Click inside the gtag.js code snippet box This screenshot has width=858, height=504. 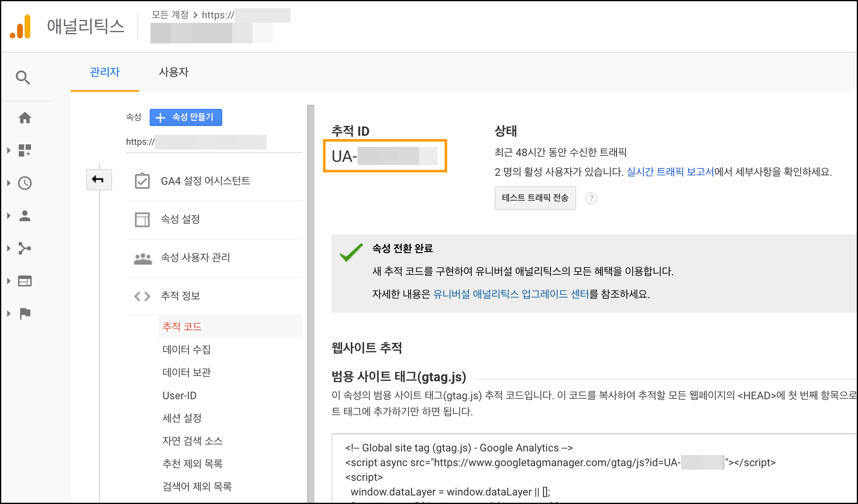click(594, 469)
